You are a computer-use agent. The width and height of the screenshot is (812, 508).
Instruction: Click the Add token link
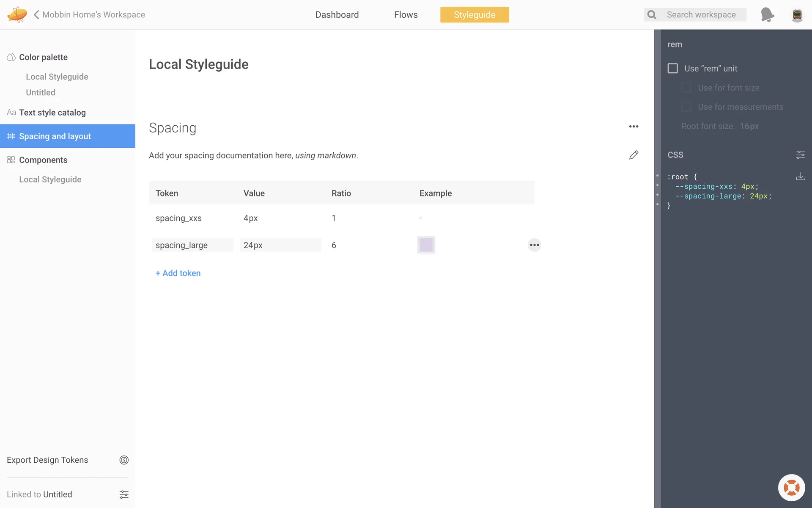click(x=178, y=273)
